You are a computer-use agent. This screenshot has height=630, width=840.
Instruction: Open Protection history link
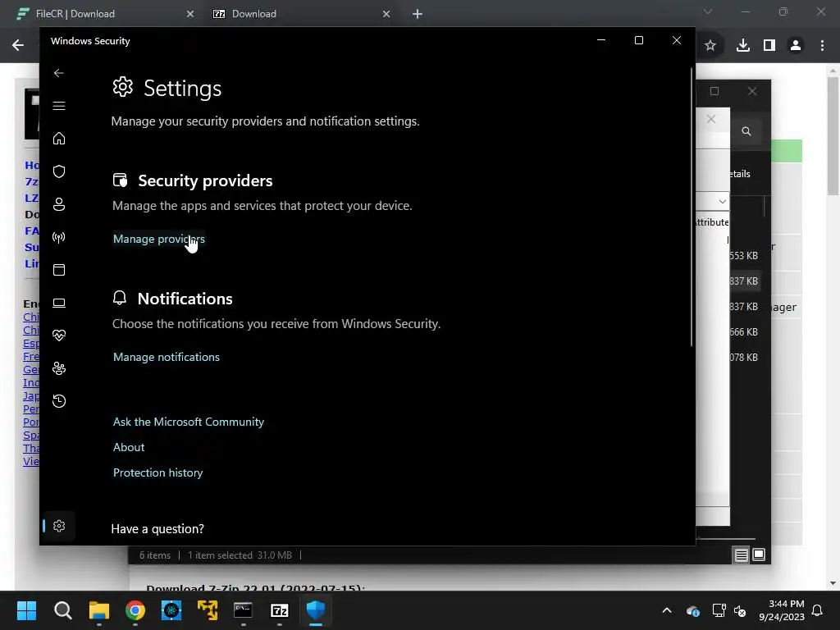click(158, 472)
